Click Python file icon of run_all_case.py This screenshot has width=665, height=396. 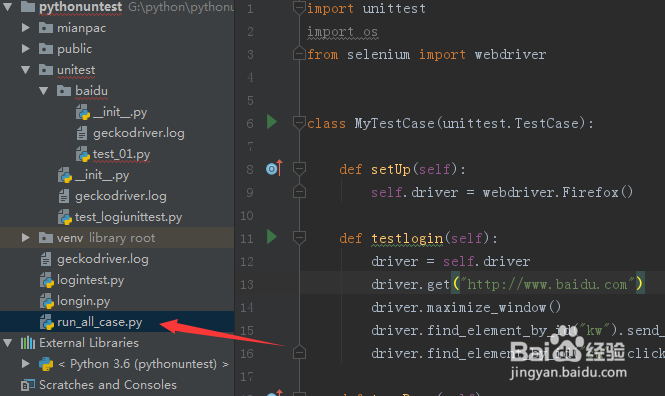(47, 322)
